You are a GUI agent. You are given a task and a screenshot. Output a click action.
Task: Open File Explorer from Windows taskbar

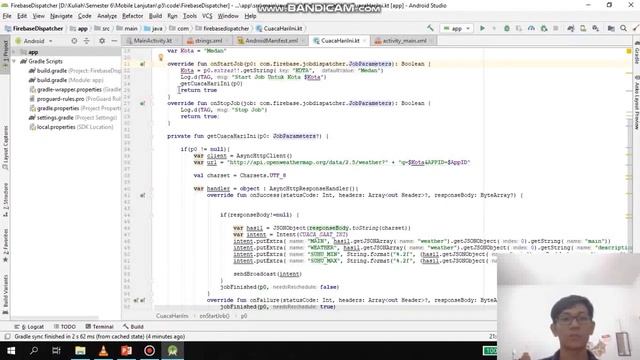click(x=80, y=350)
